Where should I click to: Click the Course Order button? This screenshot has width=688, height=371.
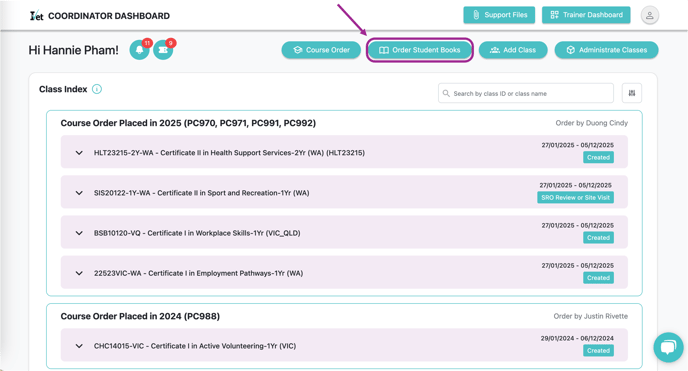tap(321, 50)
